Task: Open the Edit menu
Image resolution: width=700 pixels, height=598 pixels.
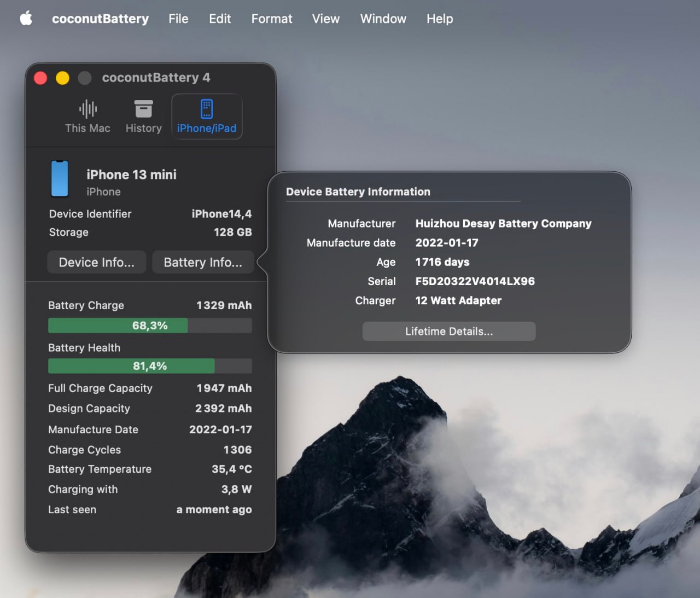Action: click(x=220, y=19)
